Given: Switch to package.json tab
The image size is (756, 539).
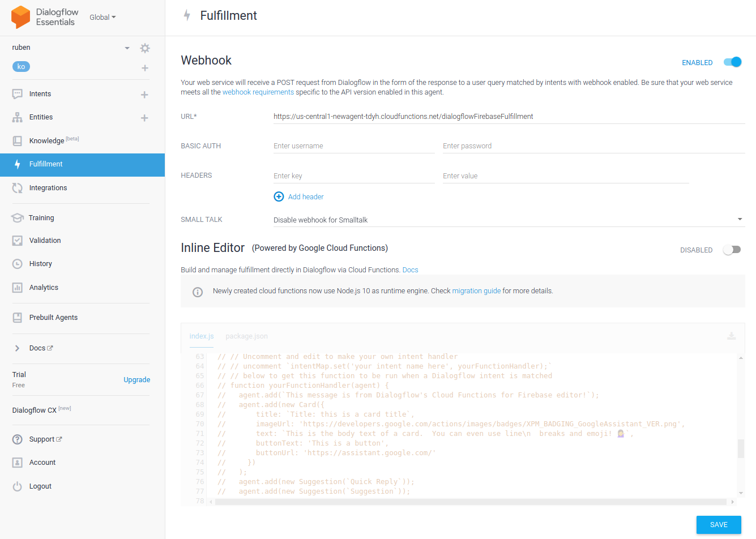Looking at the screenshot, I should point(247,336).
